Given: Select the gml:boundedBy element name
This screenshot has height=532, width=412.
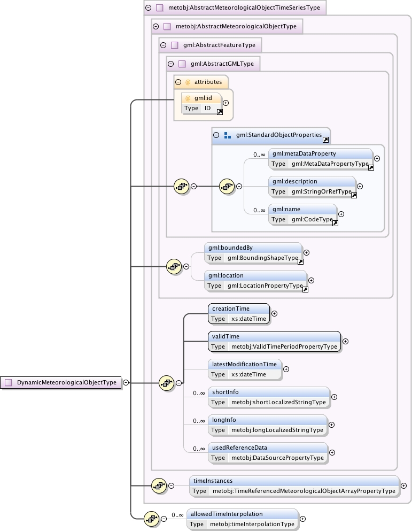Looking at the screenshot, I should click(x=231, y=248).
